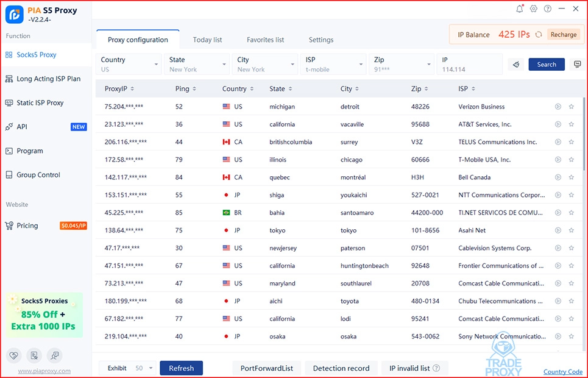
Task: Click the connect icon for surrey row
Action: coord(558,142)
